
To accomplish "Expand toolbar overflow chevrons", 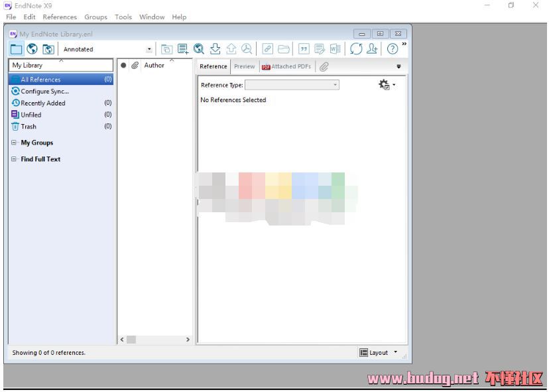I will click(404, 44).
